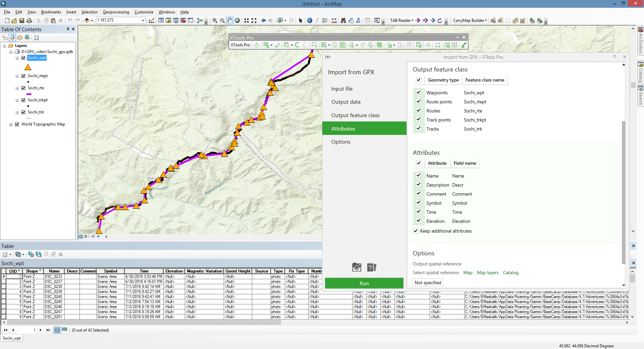
Task: Click the TAB Reader refresh icon
Action: pos(440,20)
